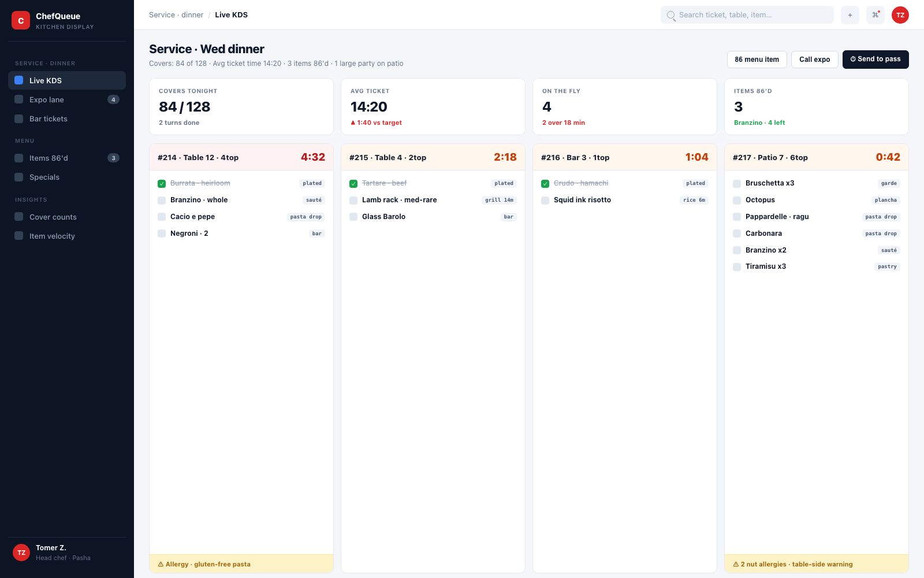Click the Items 86'd stat card
Viewport: 924px width, 578px height.
[817, 107]
